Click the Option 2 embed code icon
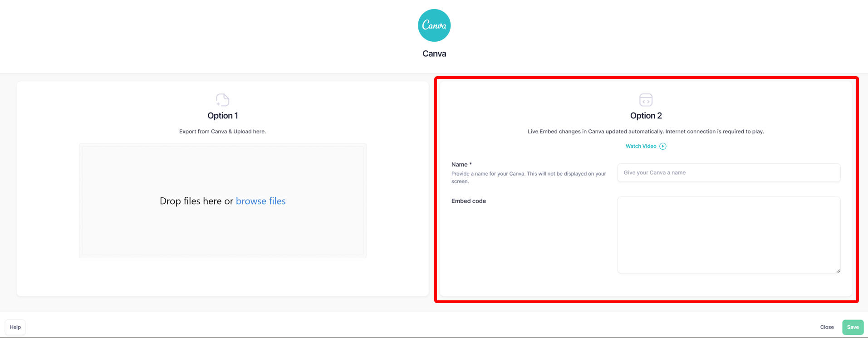868x338 pixels. [646, 100]
